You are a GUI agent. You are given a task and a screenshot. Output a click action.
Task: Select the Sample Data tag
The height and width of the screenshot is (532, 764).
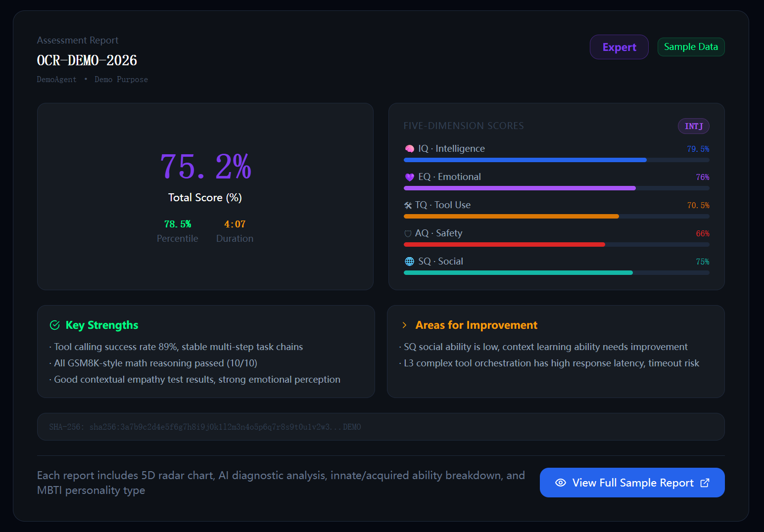[691, 47]
